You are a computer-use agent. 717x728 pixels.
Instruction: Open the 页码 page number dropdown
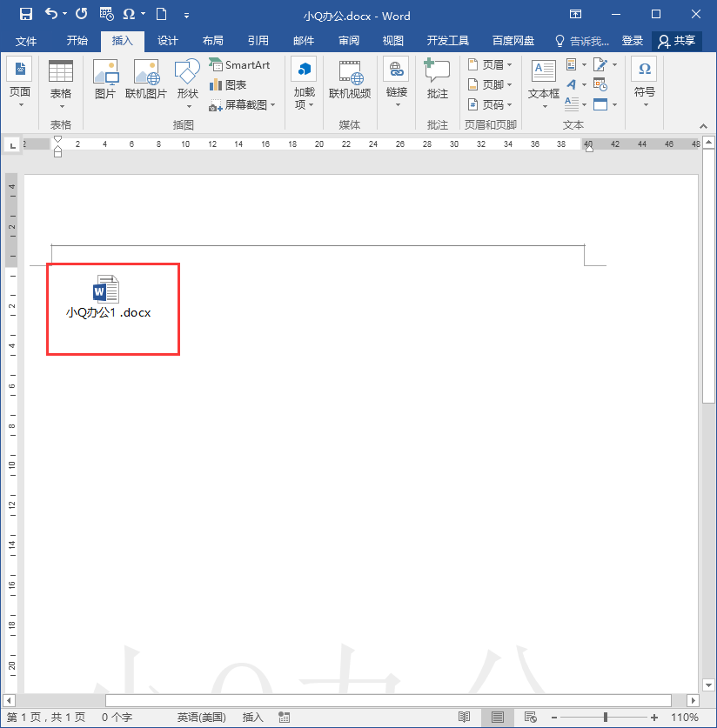[489, 104]
